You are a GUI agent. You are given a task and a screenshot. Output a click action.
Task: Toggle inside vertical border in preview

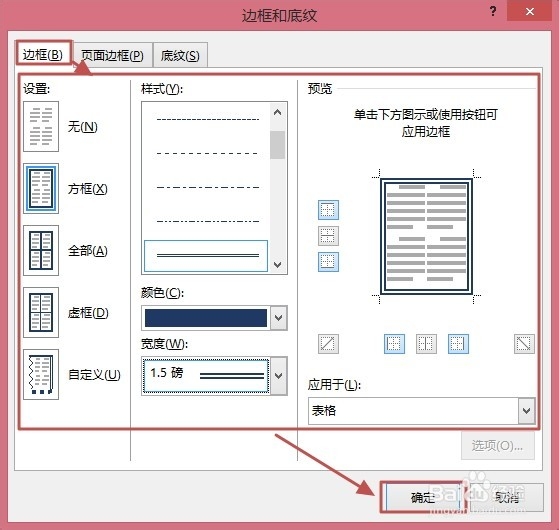[426, 344]
